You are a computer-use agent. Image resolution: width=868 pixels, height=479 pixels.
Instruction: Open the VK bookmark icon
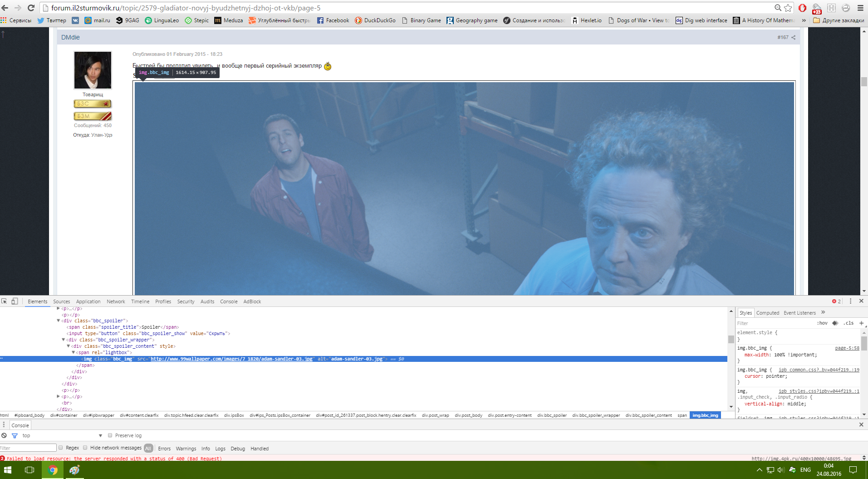pyautogui.click(x=75, y=20)
